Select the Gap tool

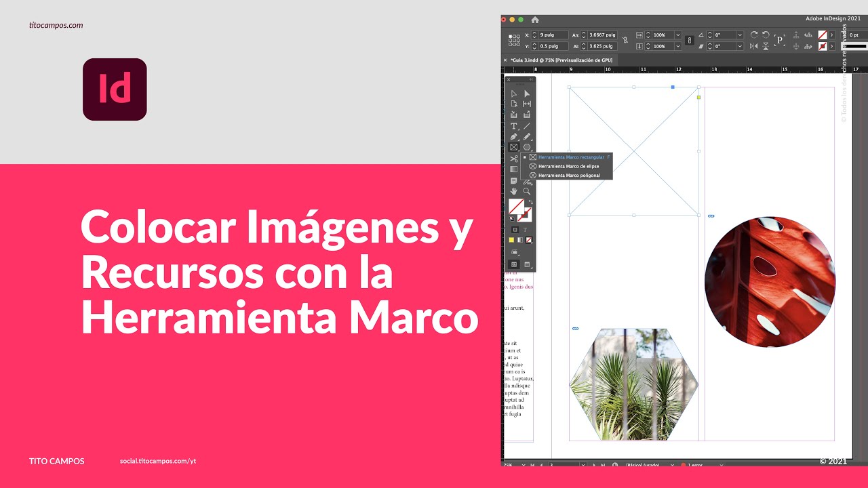point(527,104)
